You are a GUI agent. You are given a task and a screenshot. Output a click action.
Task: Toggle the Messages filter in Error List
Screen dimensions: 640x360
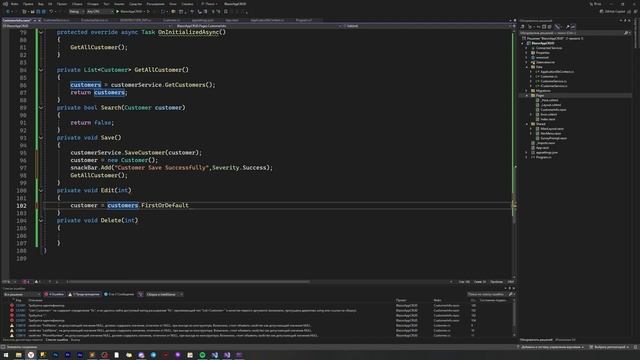(x=119, y=294)
